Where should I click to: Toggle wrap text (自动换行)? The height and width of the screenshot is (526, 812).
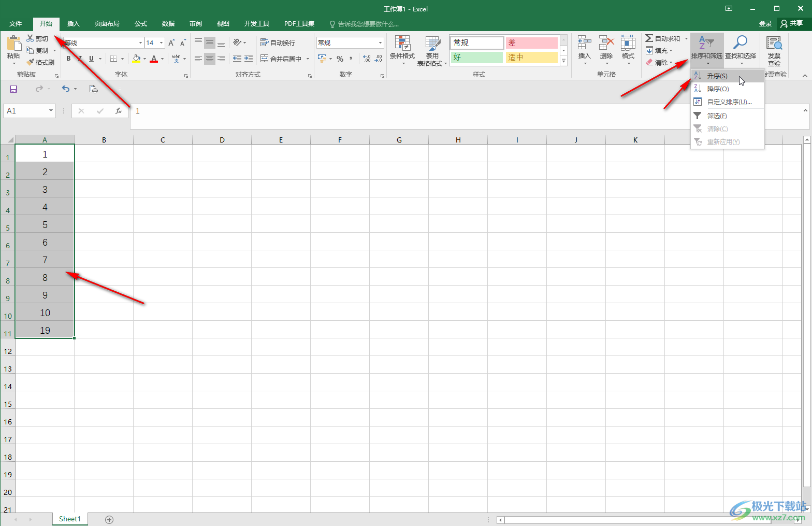pyautogui.click(x=278, y=42)
